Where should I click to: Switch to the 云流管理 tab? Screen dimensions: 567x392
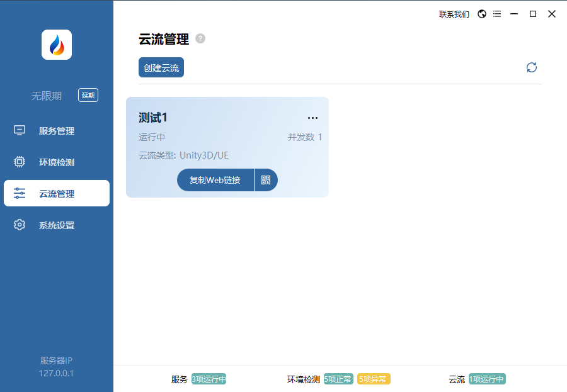point(57,194)
